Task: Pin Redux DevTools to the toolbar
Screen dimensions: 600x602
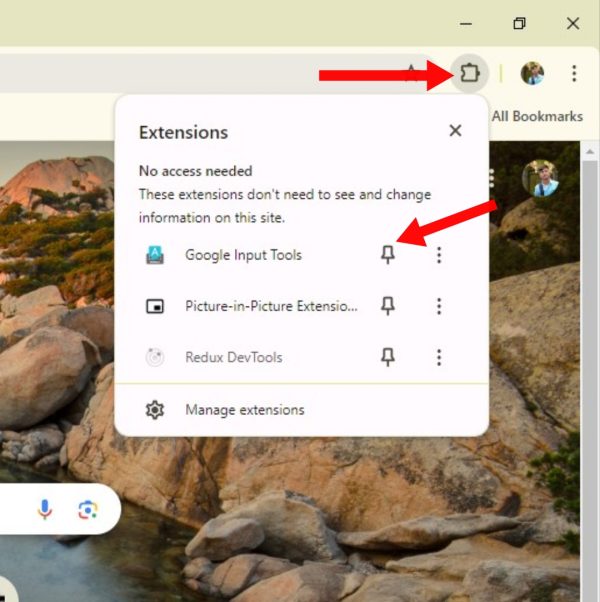Action: coord(388,357)
